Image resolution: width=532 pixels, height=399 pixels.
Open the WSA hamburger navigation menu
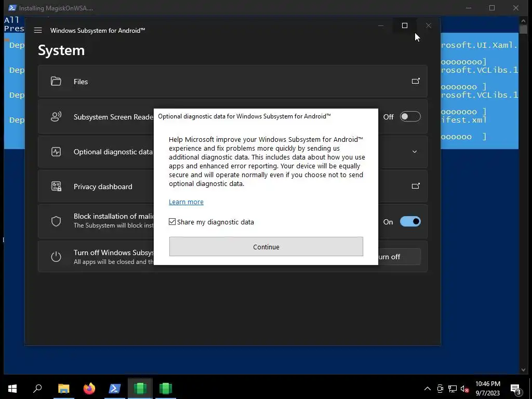(x=38, y=31)
